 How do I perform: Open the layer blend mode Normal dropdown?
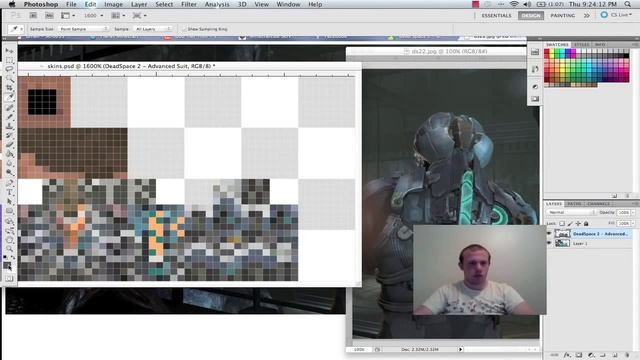click(x=571, y=213)
